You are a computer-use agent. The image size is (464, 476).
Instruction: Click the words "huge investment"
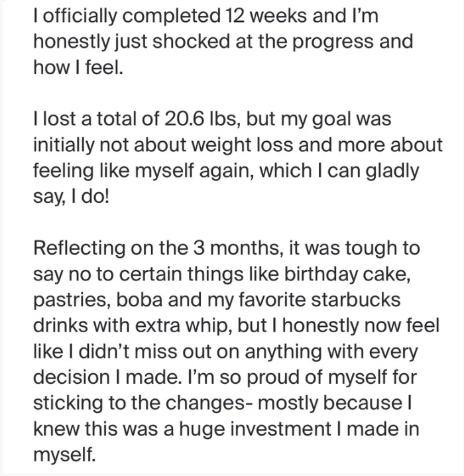coord(255,429)
